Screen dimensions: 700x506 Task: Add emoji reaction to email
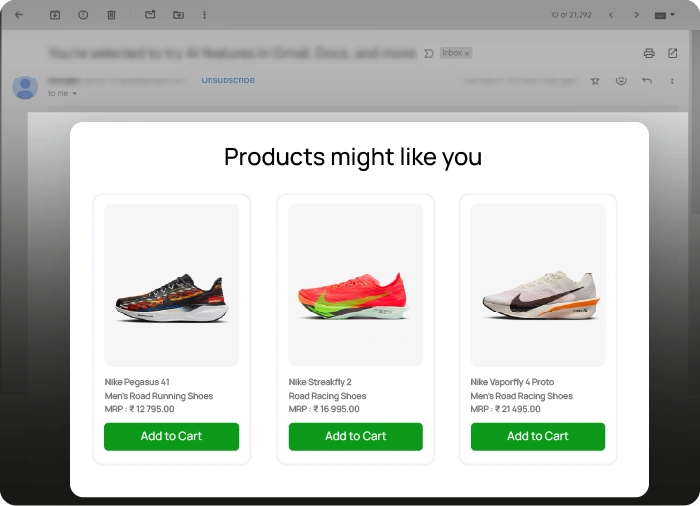(621, 81)
